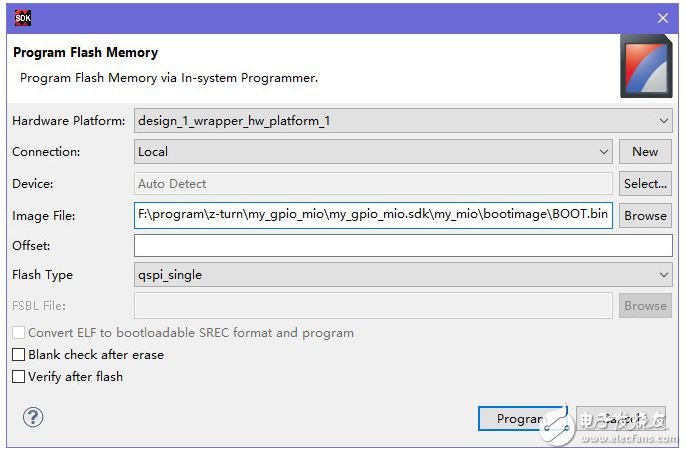Click the Browse button next to FSBL File
The width and height of the screenshot is (687, 455).
pyautogui.click(x=645, y=306)
